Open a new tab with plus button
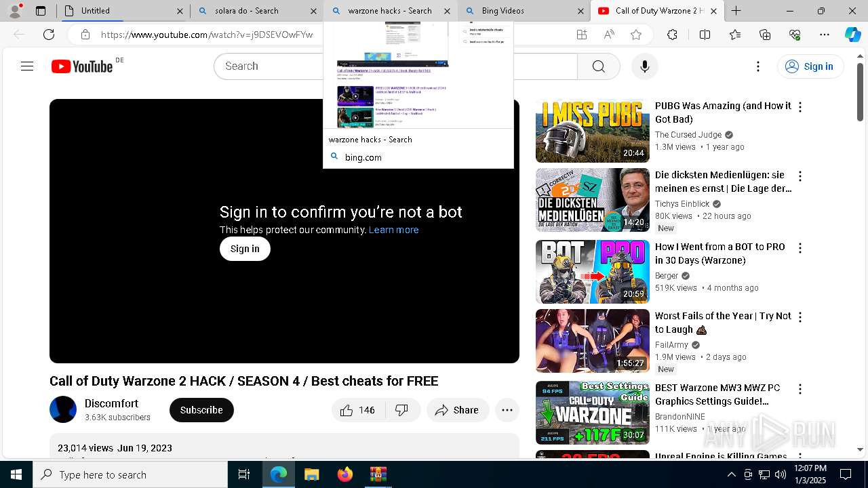868x488 pixels. [736, 11]
